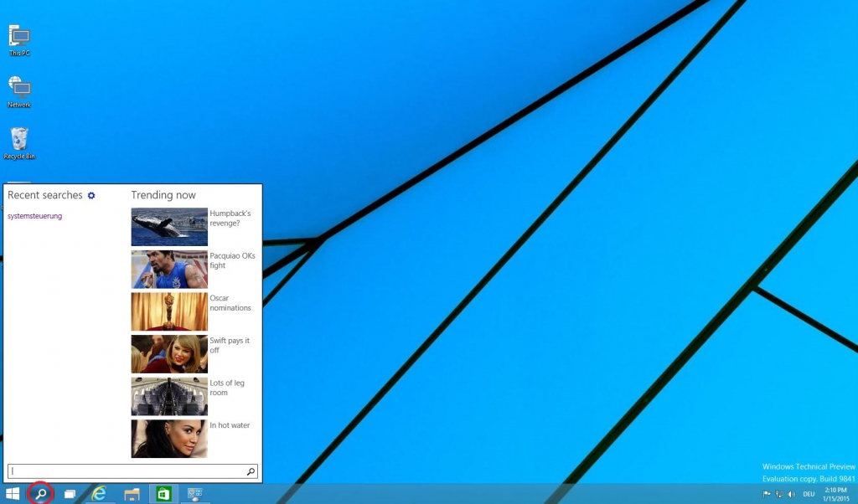Launch Internet Explorer from the taskbar
Viewport: 858px width, 504px height.
100,494
